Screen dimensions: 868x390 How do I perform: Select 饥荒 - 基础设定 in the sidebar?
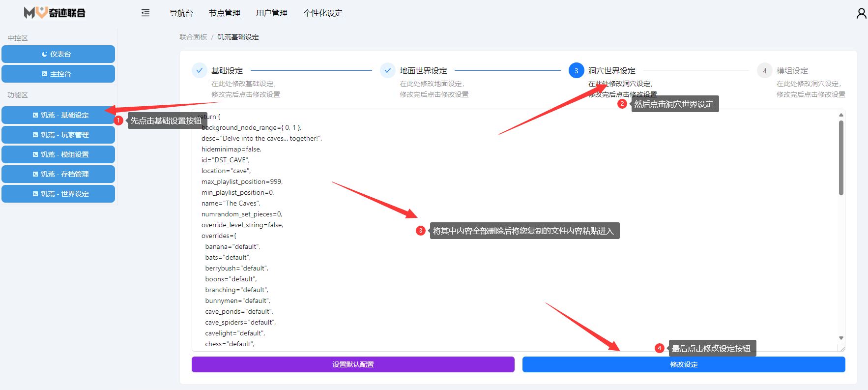coord(58,115)
